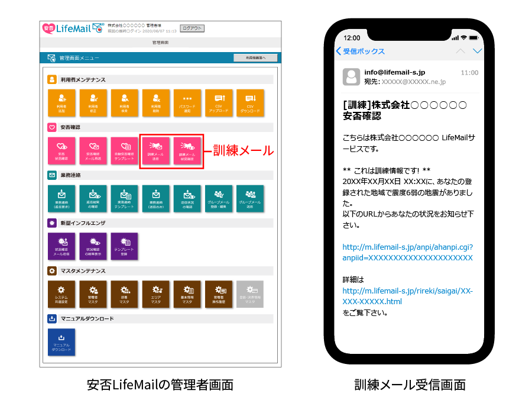Screen dimensions: 532x403
Task: Open the 送信状況の確認 tile
Action: [187, 199]
